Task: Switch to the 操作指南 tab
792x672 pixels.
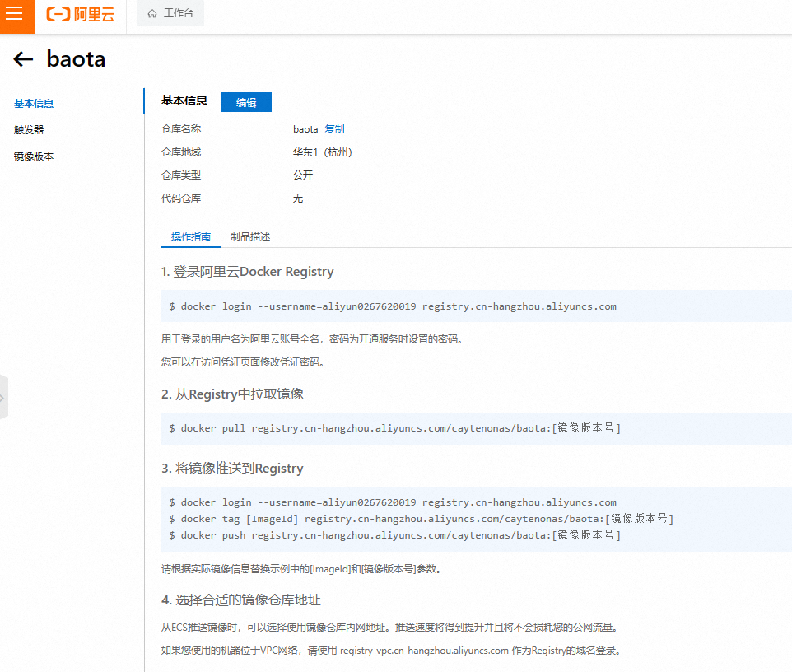Action: click(190, 237)
